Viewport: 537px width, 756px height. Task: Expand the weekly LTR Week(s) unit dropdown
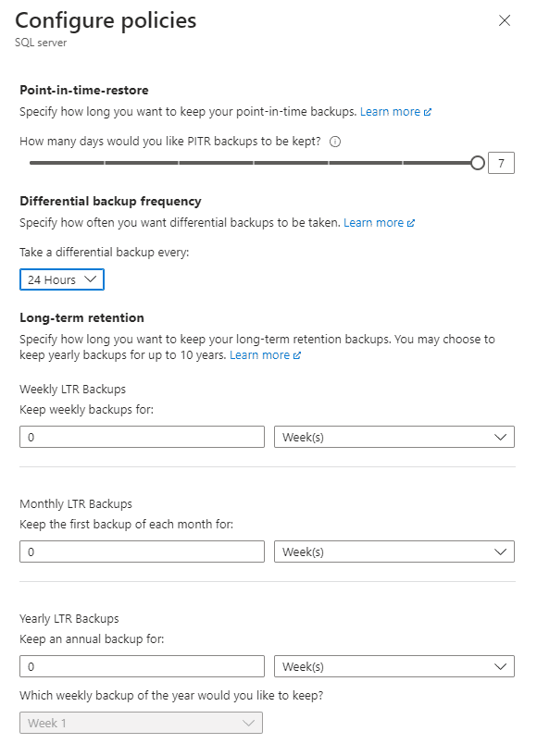tap(394, 437)
